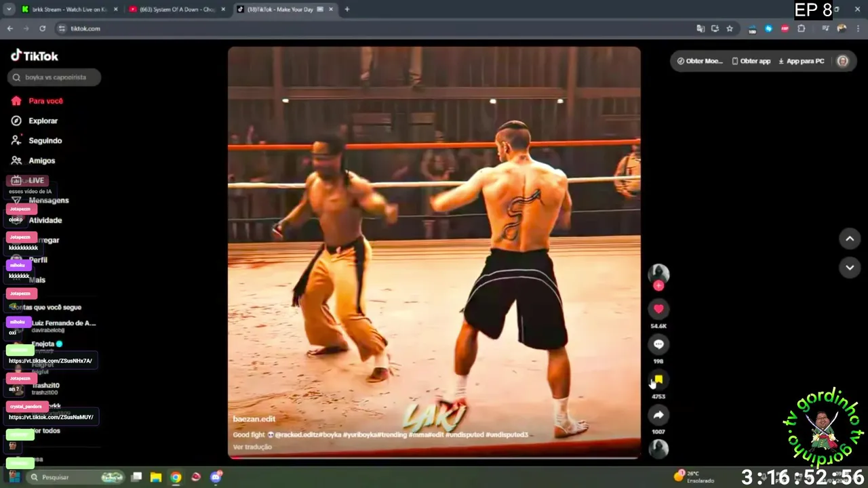Screen dimensions: 868x488
Task: Open Google Chrome from the taskbar
Action: (176, 477)
